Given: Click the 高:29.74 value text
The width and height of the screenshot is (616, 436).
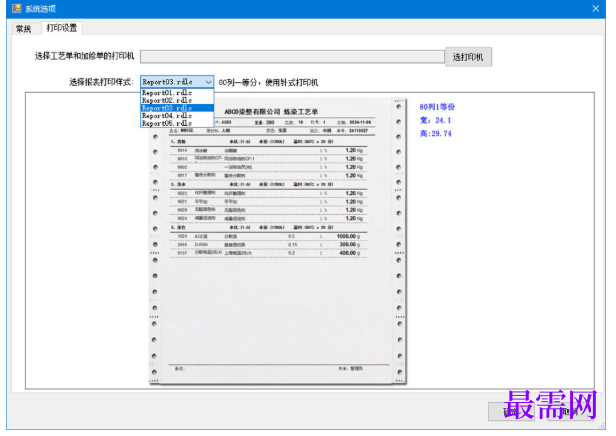Looking at the screenshot, I should [x=435, y=134].
